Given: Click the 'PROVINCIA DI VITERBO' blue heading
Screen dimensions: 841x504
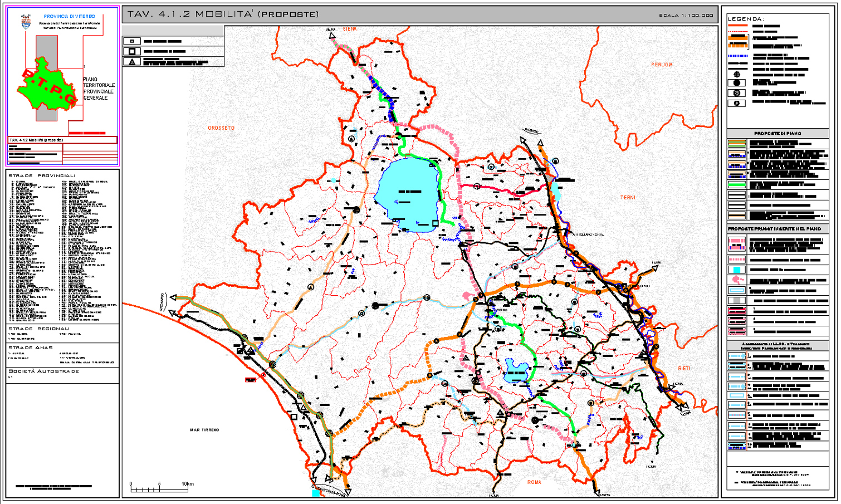Looking at the screenshot, I should (69, 17).
